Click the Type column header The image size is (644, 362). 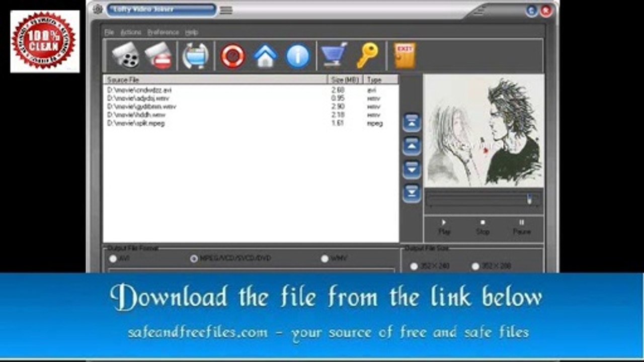[381, 79]
